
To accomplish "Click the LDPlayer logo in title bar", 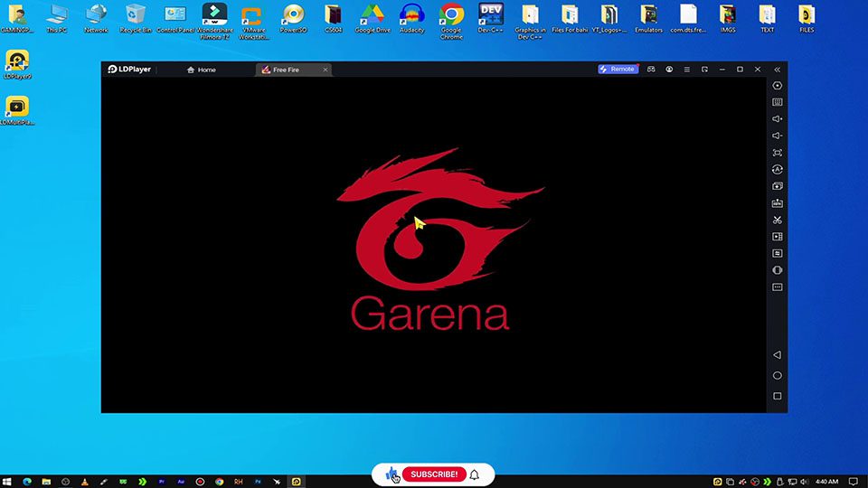I will (129, 70).
